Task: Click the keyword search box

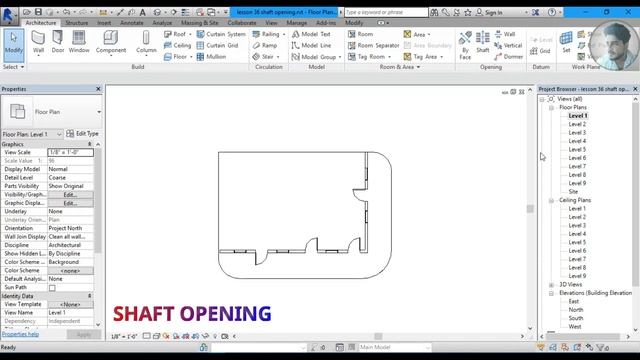Action: (386, 12)
